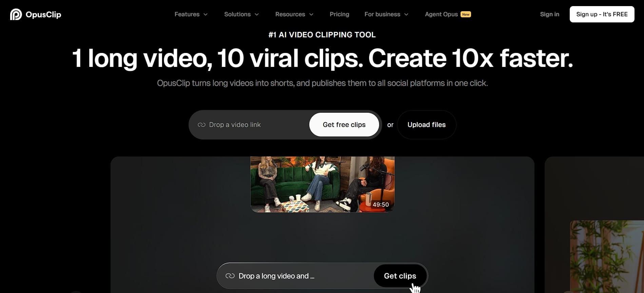This screenshot has height=293, width=644.
Task: Click the 49:50 duration label
Action: [x=380, y=204]
